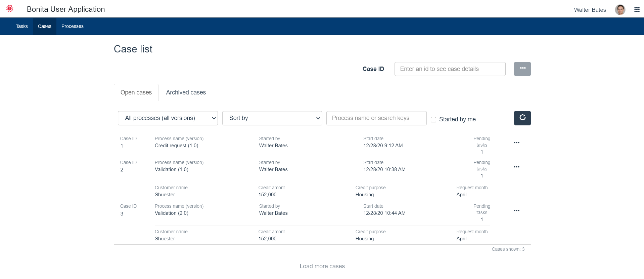Open the Processes menu
This screenshot has width=644, height=279.
(x=72, y=26)
